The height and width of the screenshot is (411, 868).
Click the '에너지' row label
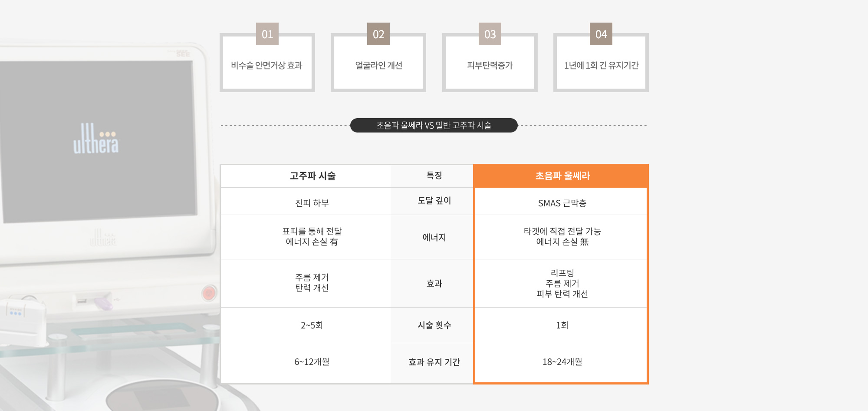point(434,237)
